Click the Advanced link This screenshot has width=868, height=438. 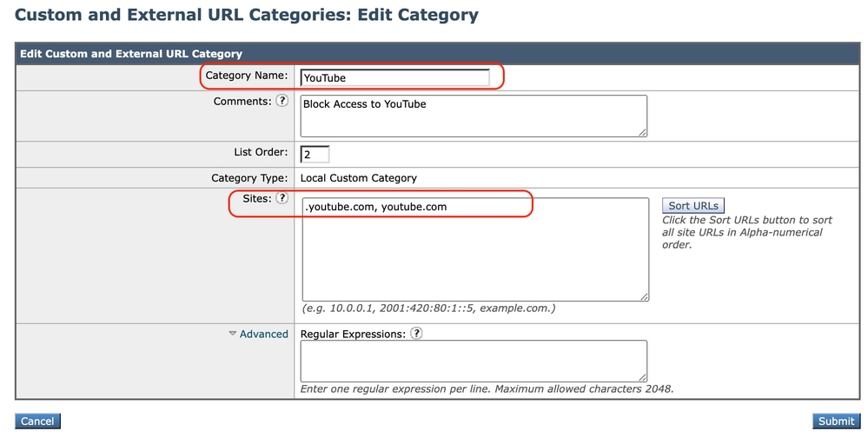[263, 334]
